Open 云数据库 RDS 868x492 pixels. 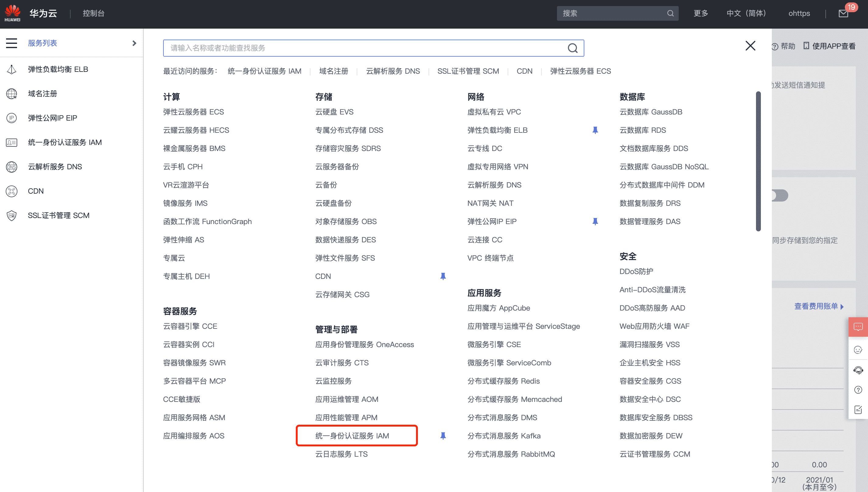[643, 130]
